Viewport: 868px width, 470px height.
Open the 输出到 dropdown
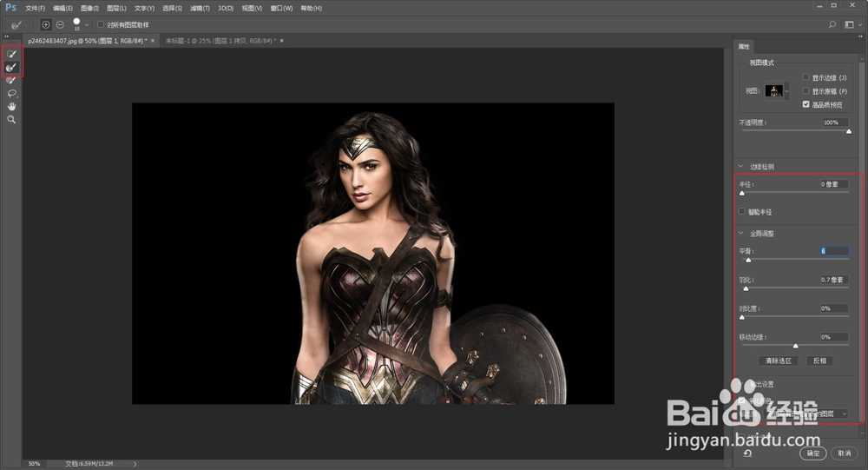[806, 414]
